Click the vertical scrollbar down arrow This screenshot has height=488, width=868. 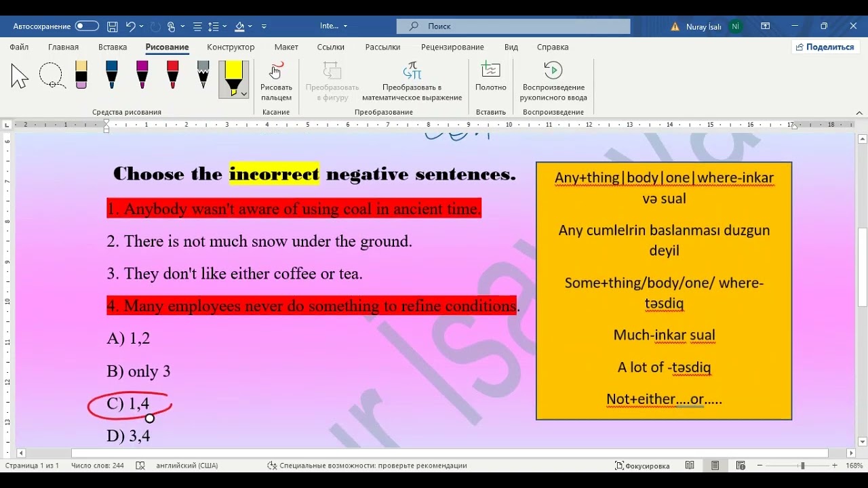coord(863,442)
